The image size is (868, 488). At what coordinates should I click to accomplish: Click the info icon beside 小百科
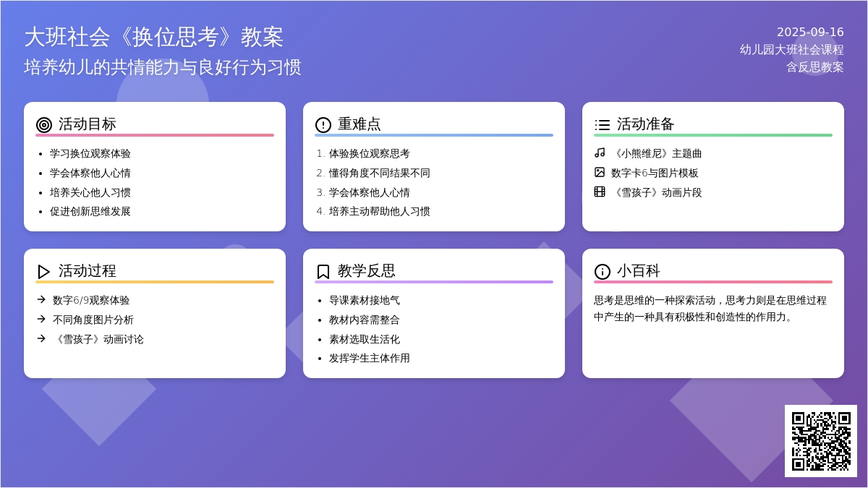(603, 272)
